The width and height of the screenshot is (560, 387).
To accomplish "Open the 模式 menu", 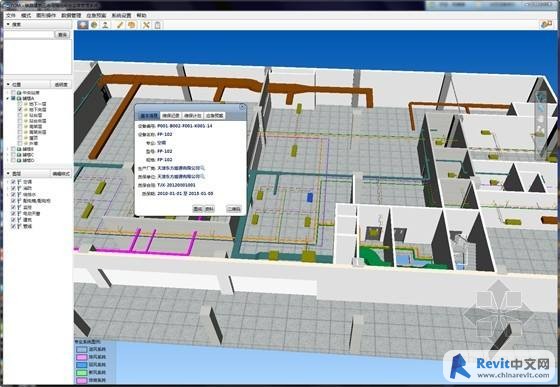I will pyautogui.click(x=26, y=15).
